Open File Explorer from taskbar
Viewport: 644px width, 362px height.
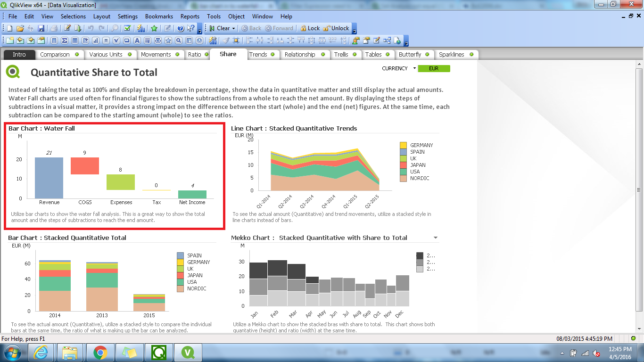(70, 353)
